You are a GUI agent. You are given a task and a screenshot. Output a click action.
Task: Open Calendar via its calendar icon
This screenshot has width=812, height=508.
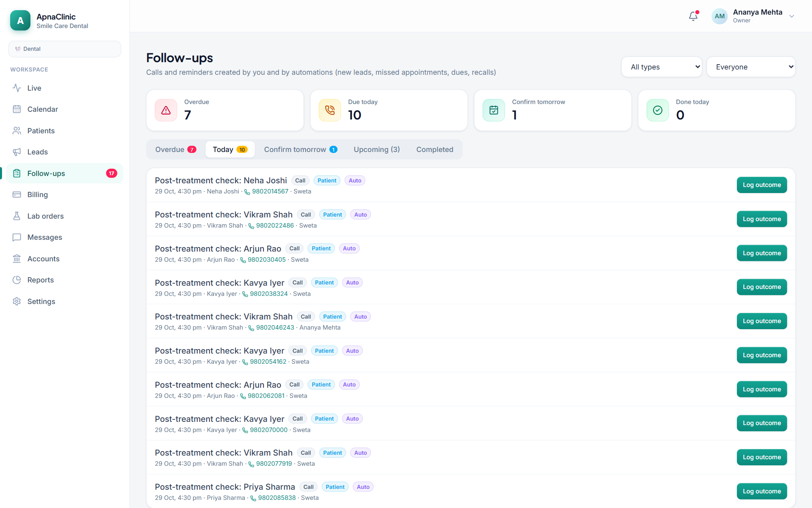pos(17,109)
